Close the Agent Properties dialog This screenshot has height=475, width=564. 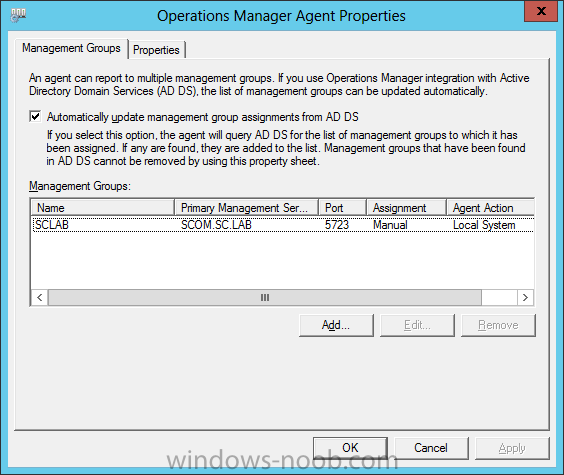(x=541, y=12)
